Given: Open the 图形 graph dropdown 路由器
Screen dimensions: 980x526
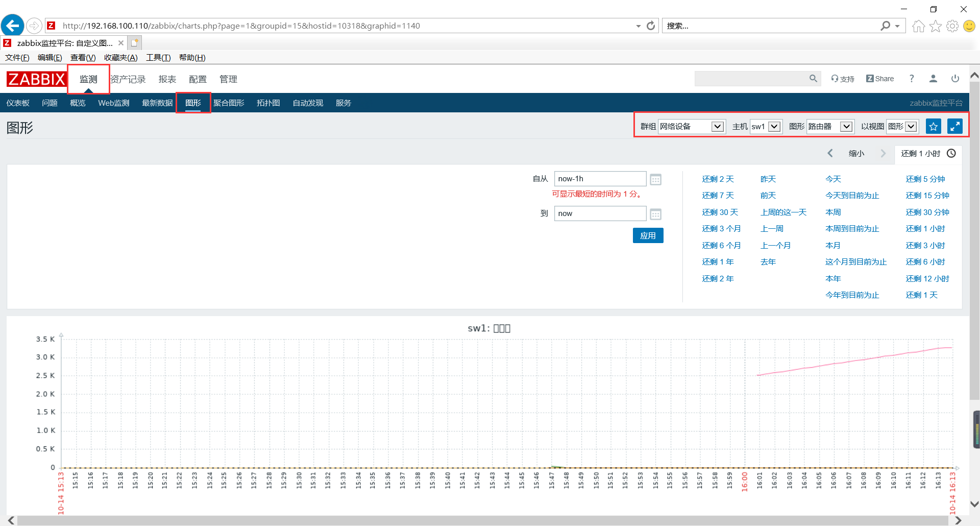Looking at the screenshot, I should (830, 126).
